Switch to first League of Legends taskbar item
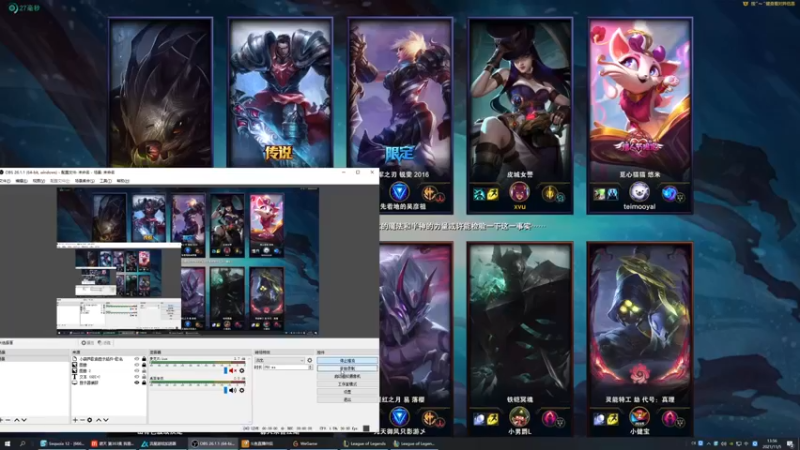The height and width of the screenshot is (450, 800). (365, 444)
